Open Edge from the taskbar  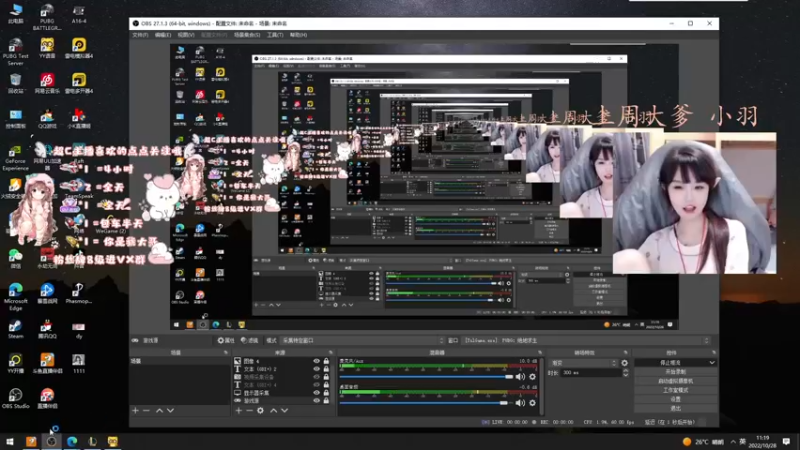point(71,441)
